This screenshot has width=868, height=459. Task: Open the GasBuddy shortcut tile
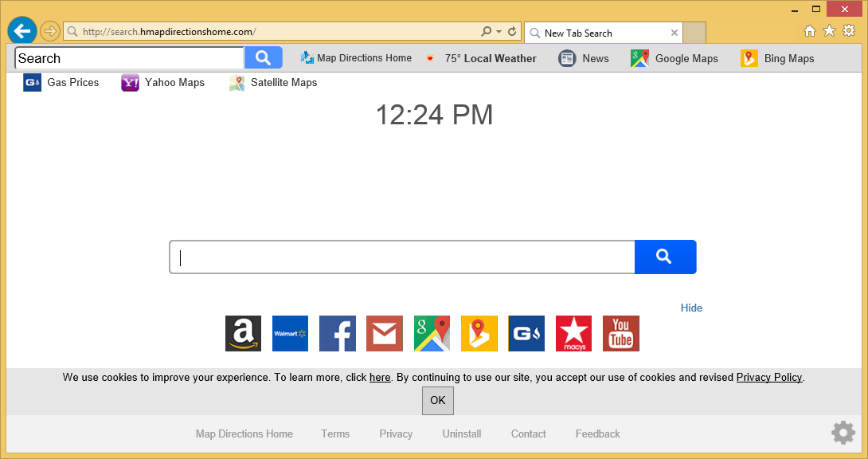pos(526,333)
